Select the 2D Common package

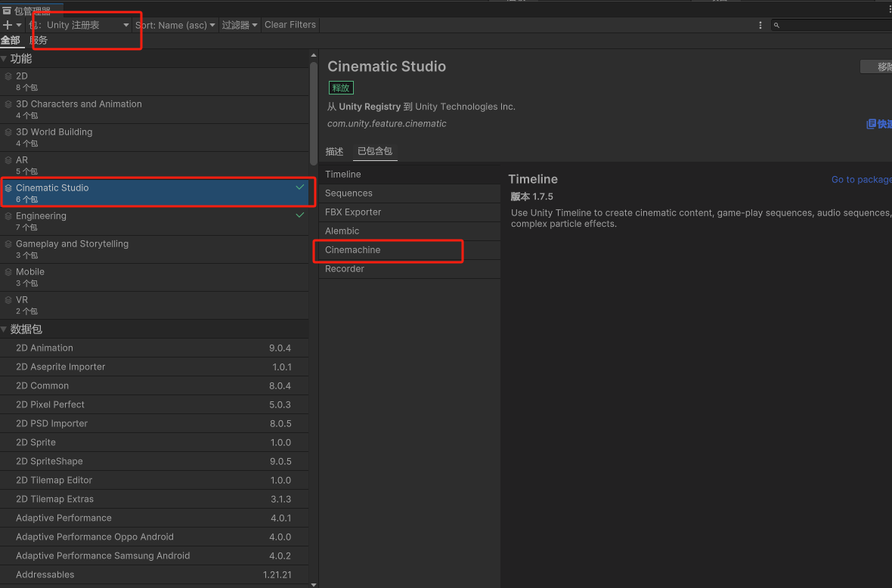click(x=155, y=385)
